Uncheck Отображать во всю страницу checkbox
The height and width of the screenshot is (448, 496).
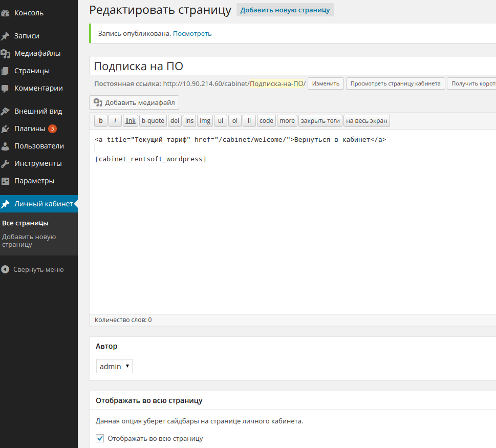click(x=100, y=438)
